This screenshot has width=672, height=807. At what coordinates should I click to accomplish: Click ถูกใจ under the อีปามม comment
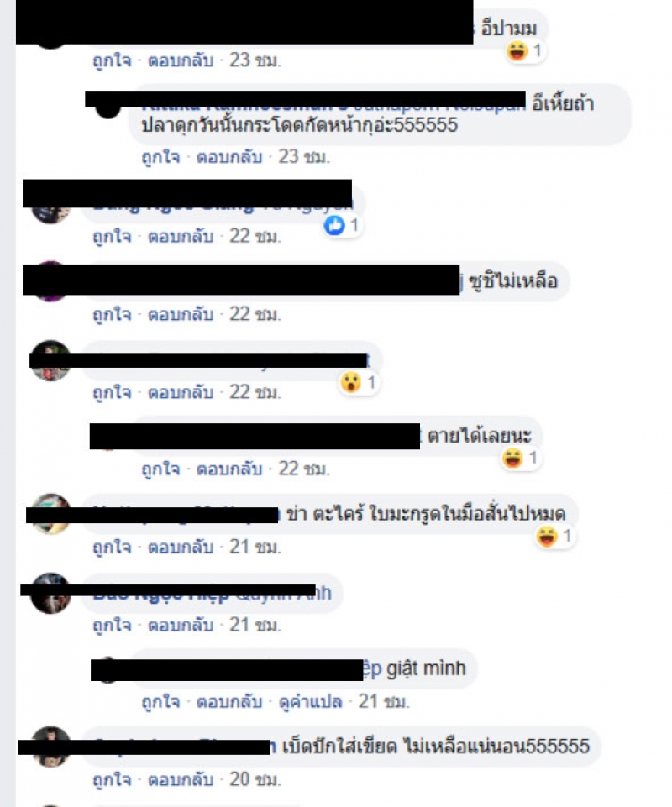tap(112, 60)
